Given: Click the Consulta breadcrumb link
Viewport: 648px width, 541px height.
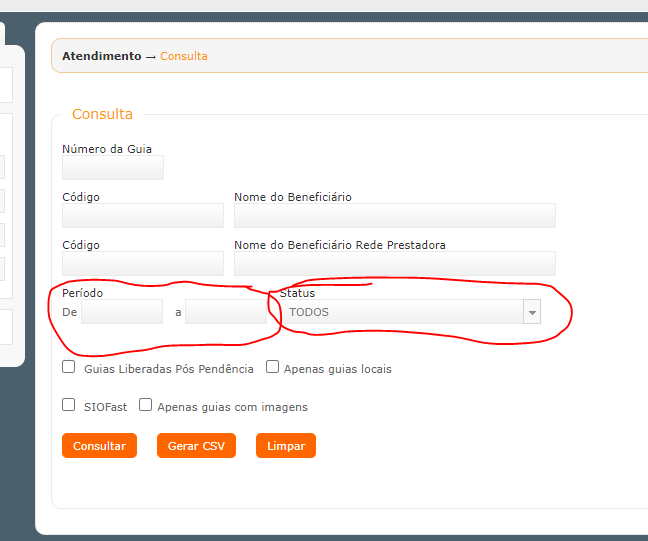Looking at the screenshot, I should pyautogui.click(x=184, y=56).
